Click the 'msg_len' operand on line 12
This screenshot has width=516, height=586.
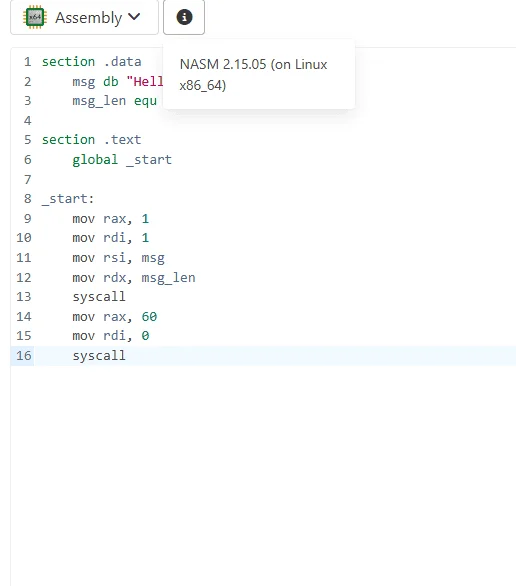click(168, 278)
